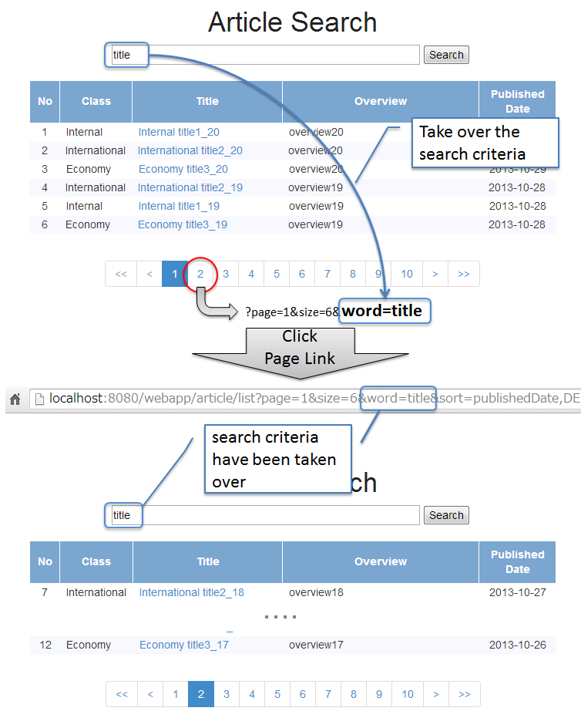Click the red-circled page 2 link
This screenshot has width=581, height=728.
(200, 274)
